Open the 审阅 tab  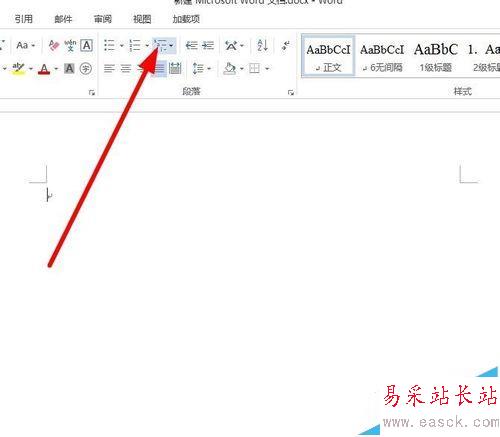coord(102,19)
